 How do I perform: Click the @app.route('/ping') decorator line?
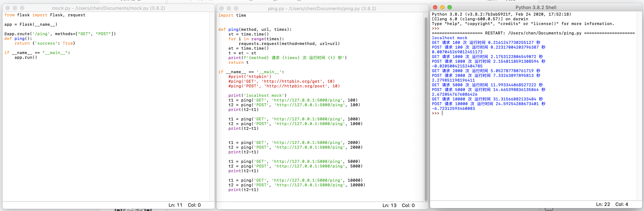(x=60, y=34)
